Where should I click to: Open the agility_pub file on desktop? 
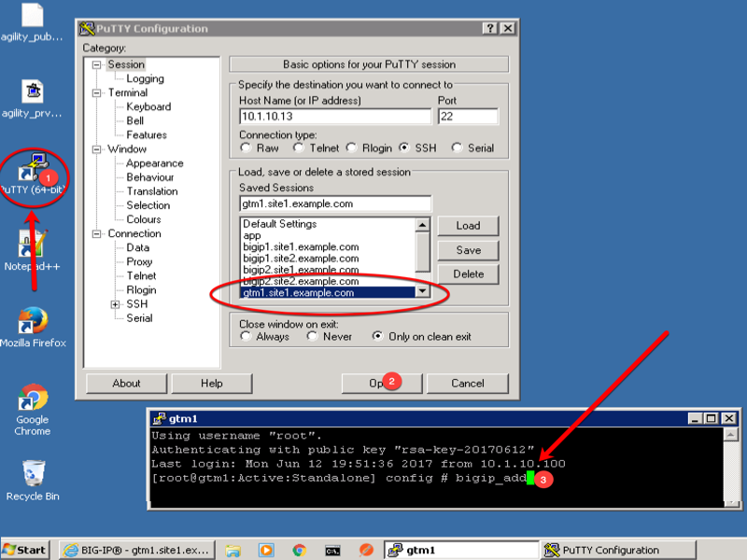(x=32, y=22)
